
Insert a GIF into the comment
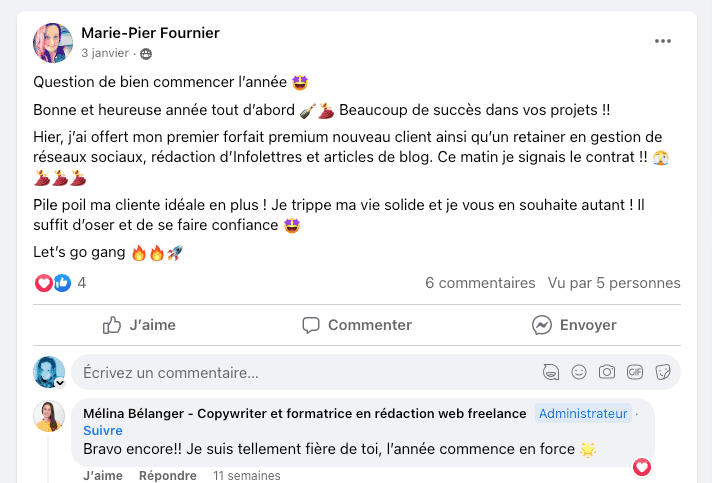click(634, 373)
